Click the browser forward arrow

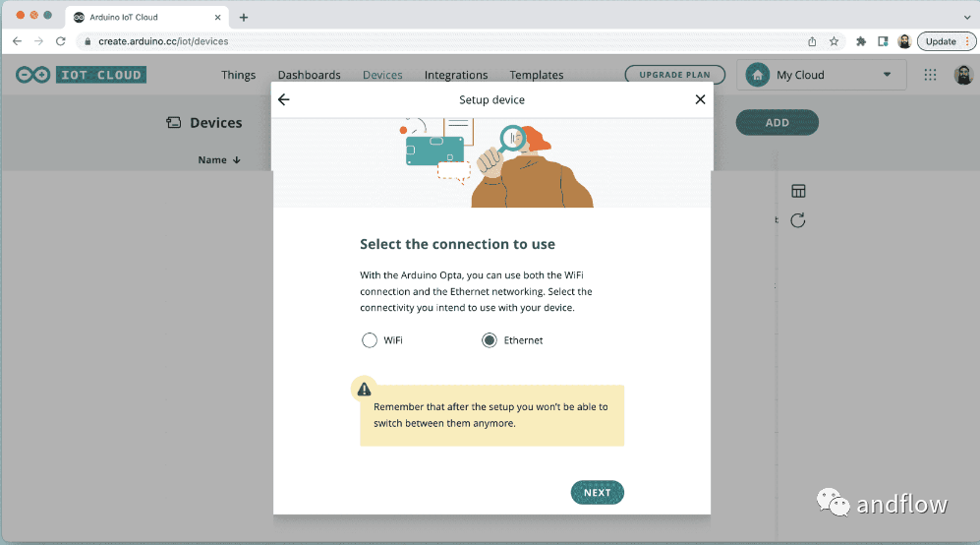point(38,41)
